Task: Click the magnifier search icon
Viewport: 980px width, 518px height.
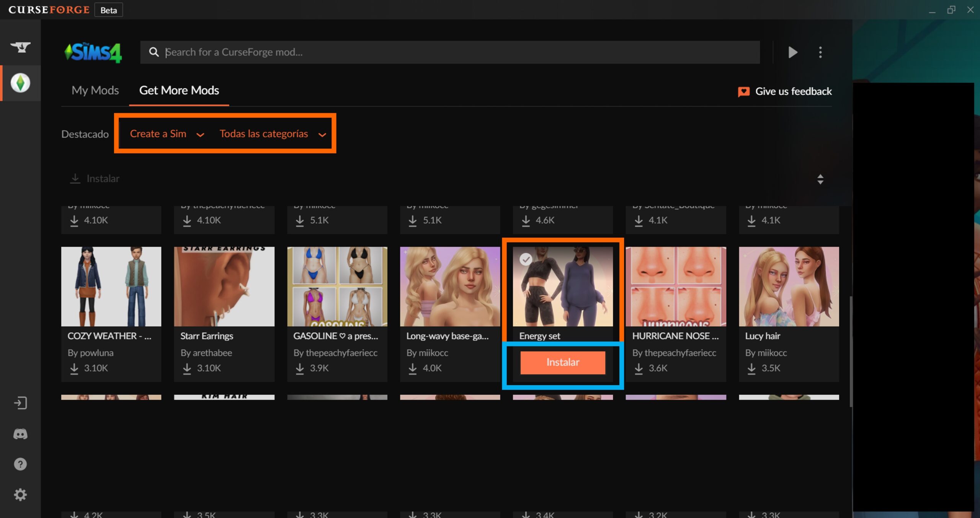Action: coord(154,52)
